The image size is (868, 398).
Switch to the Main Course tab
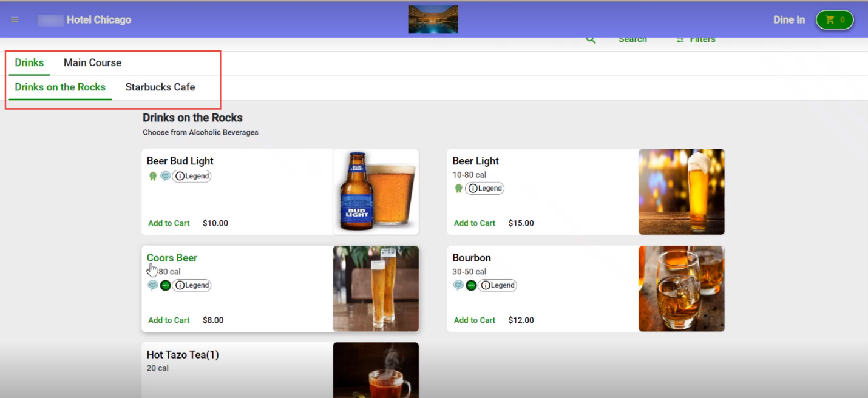point(92,63)
